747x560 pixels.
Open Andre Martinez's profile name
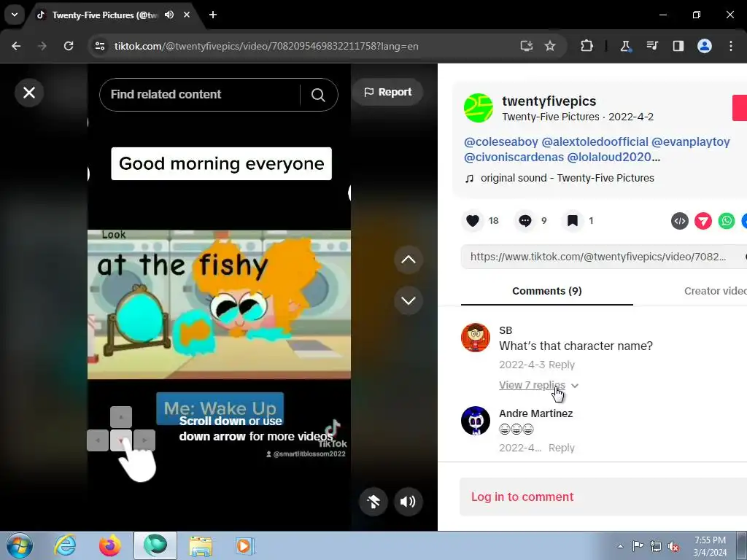pos(536,413)
